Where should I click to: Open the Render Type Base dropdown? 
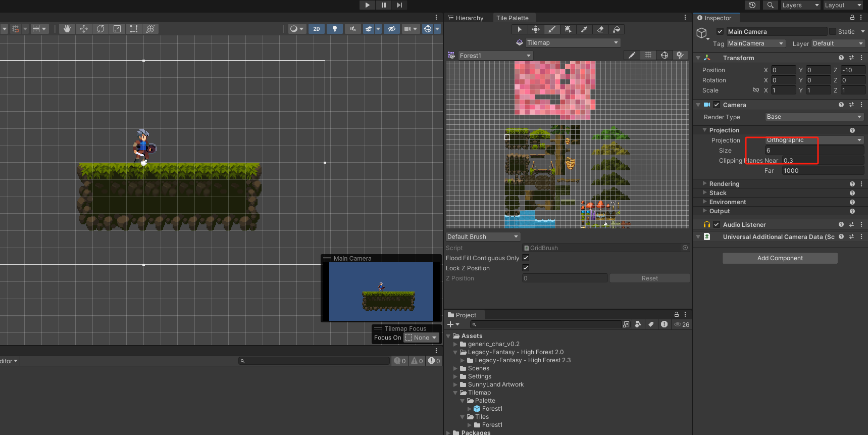(814, 117)
